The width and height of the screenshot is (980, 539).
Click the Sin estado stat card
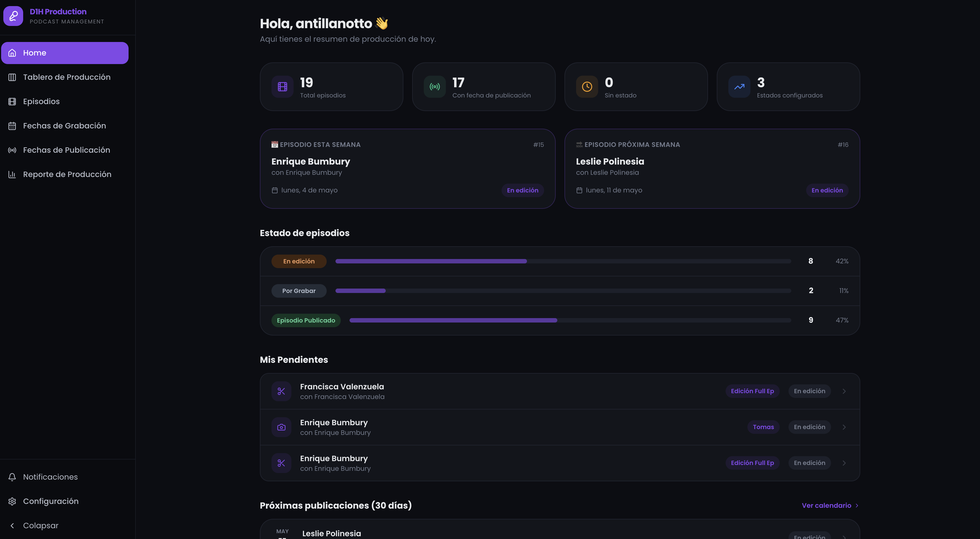[636, 87]
